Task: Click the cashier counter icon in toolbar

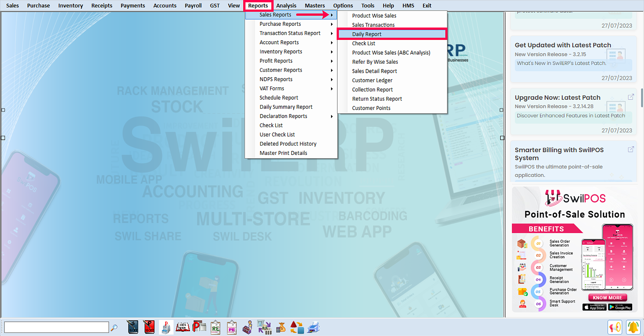Action: coord(248,327)
